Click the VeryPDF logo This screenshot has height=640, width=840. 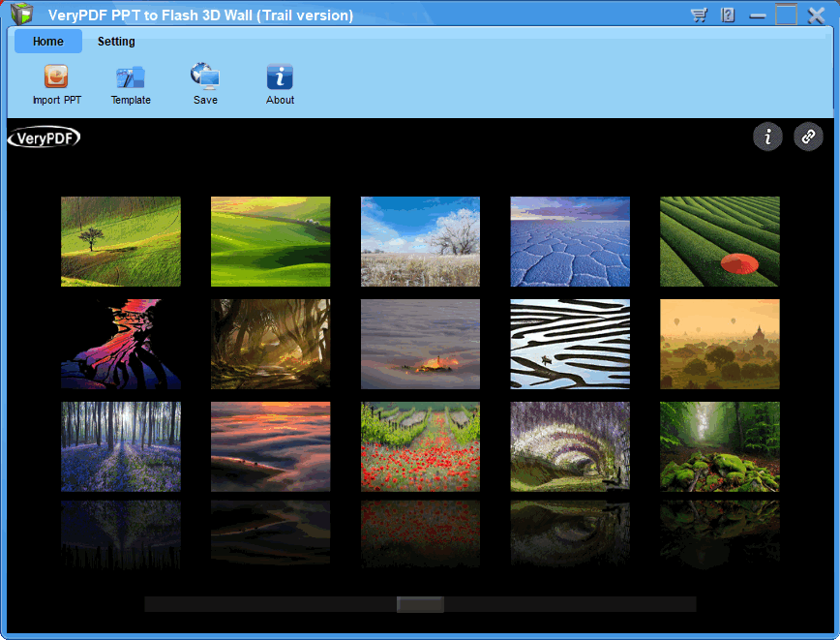pyautogui.click(x=44, y=137)
